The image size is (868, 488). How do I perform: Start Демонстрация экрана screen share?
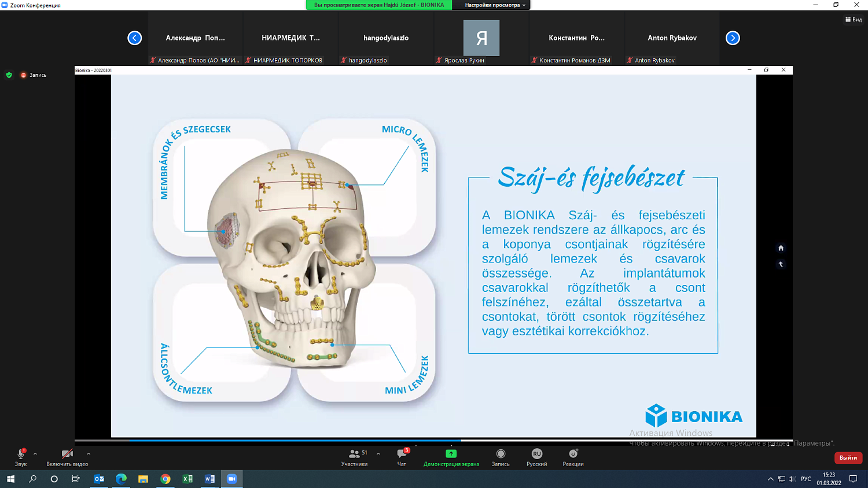[x=451, y=457]
